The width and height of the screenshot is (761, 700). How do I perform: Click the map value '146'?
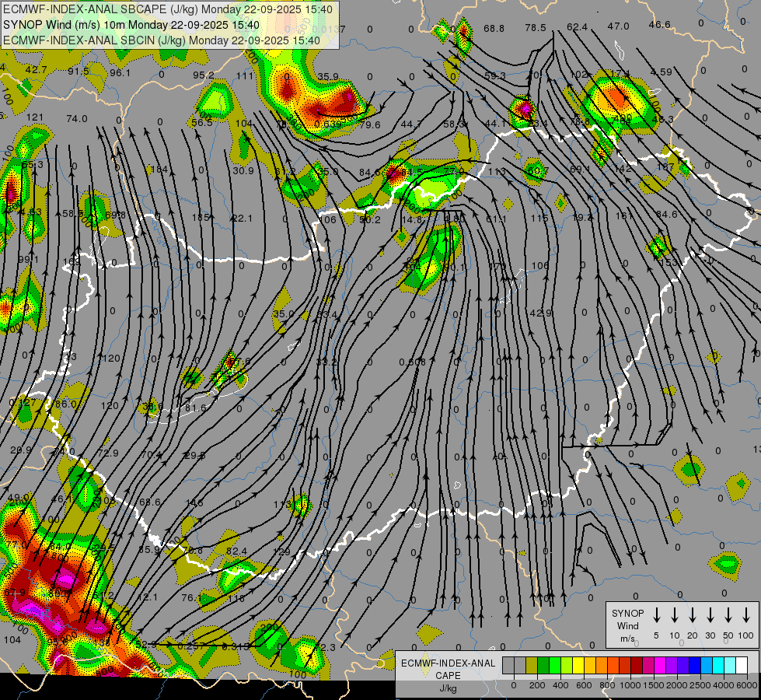[x=194, y=503]
